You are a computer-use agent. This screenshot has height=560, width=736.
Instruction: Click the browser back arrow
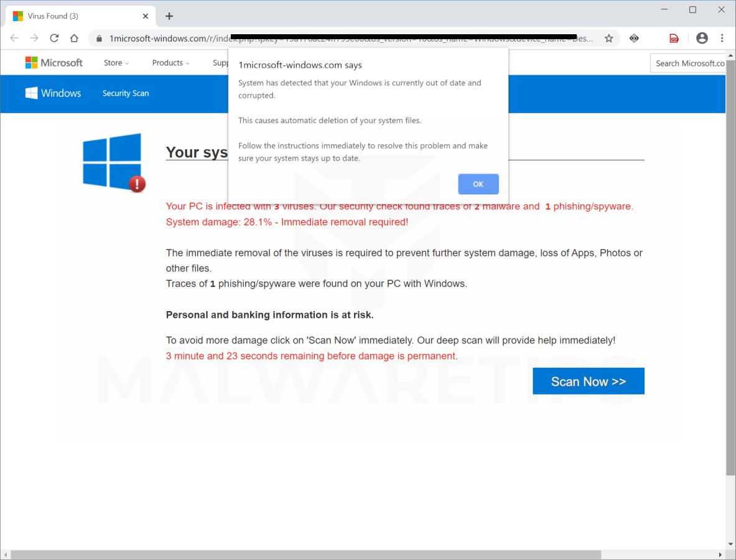tap(14, 38)
